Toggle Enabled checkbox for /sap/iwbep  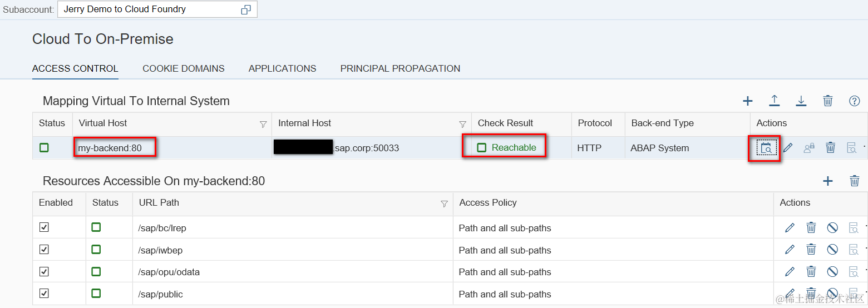[44, 250]
